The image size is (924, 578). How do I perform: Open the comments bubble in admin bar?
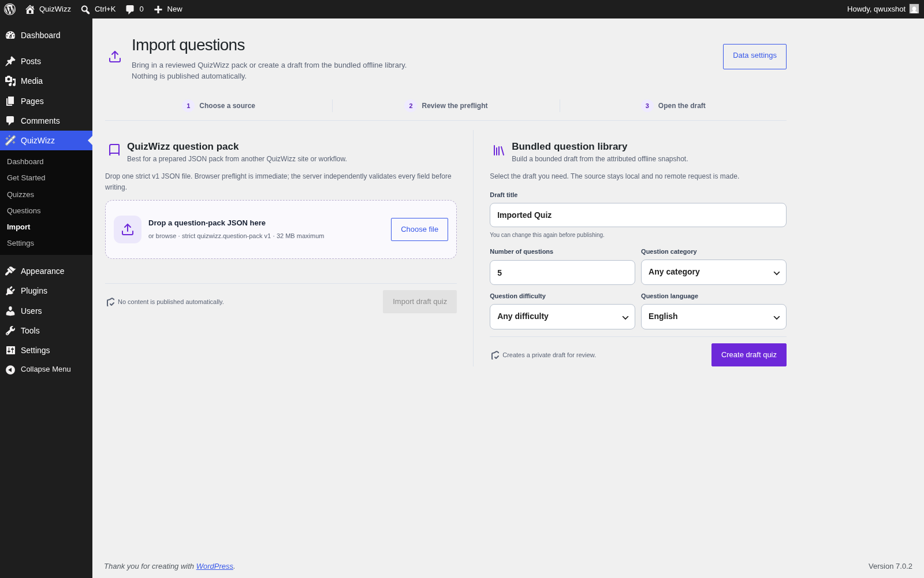(130, 9)
